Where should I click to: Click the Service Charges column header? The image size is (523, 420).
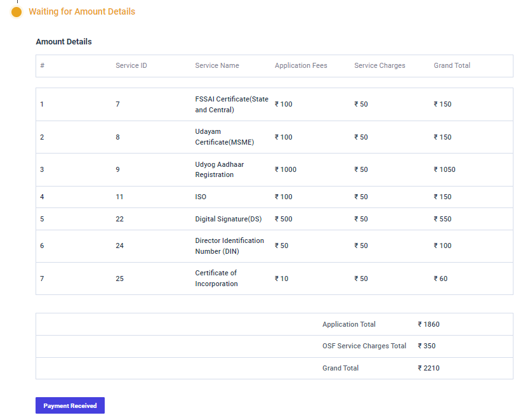(x=380, y=65)
